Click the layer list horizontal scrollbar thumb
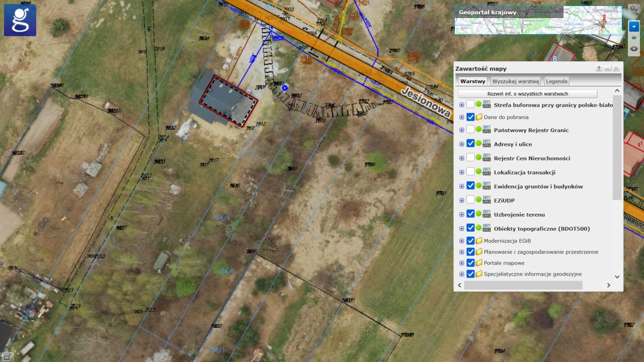The image size is (644, 362). point(523,285)
